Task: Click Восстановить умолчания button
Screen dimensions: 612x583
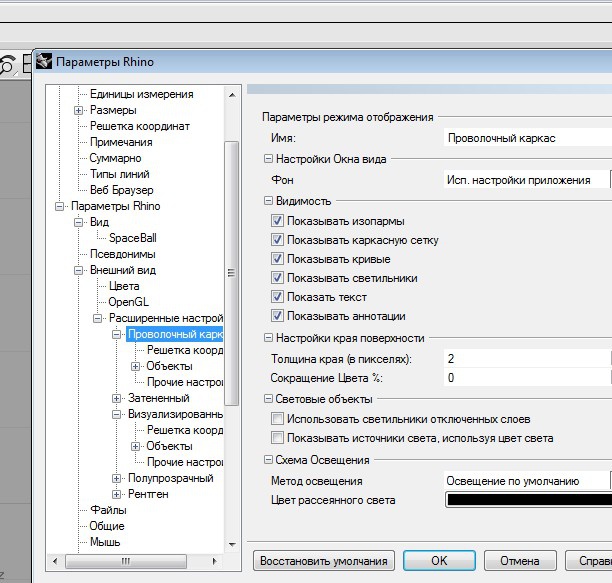Action: click(x=324, y=561)
